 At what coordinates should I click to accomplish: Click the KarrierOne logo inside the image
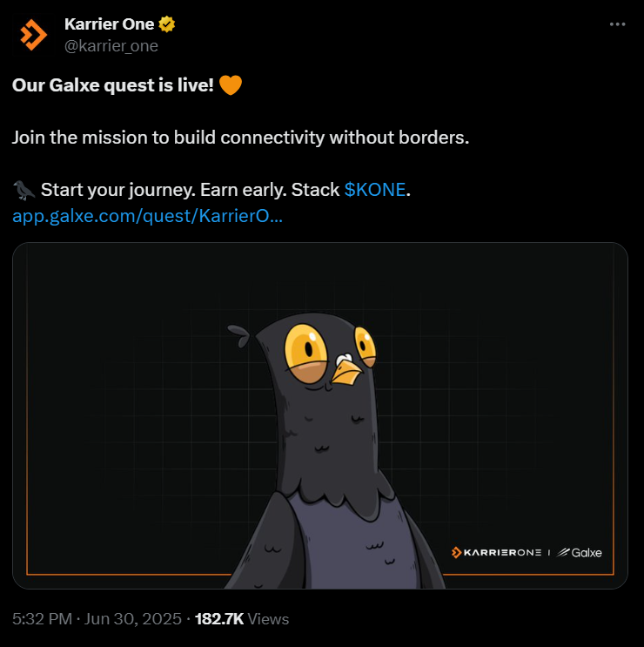[496, 552]
